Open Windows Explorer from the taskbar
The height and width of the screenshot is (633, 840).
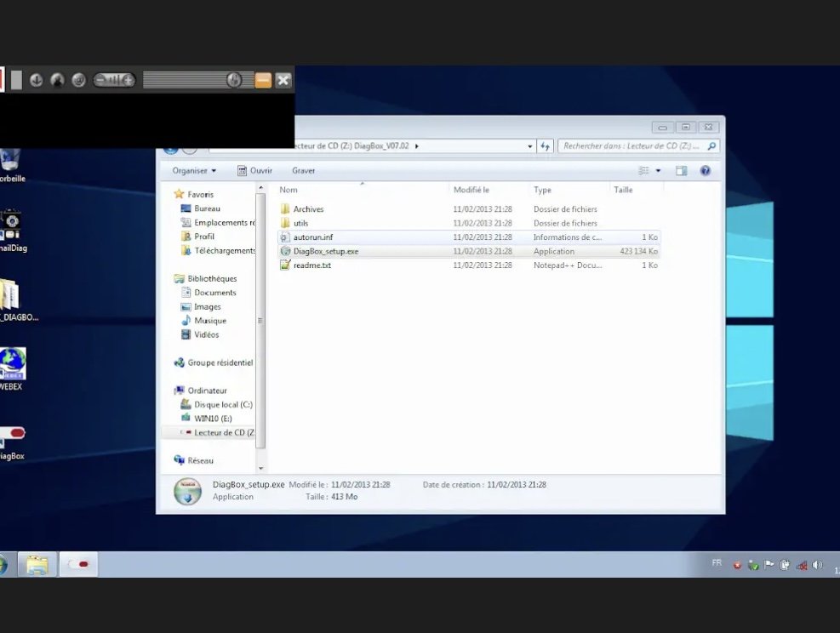coord(37,564)
